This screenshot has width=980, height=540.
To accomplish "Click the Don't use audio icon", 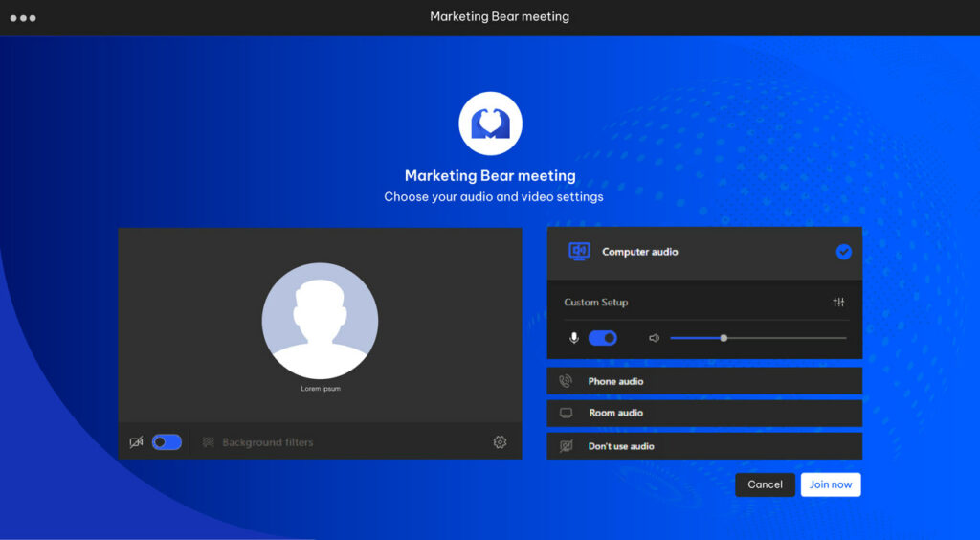I will [x=566, y=446].
